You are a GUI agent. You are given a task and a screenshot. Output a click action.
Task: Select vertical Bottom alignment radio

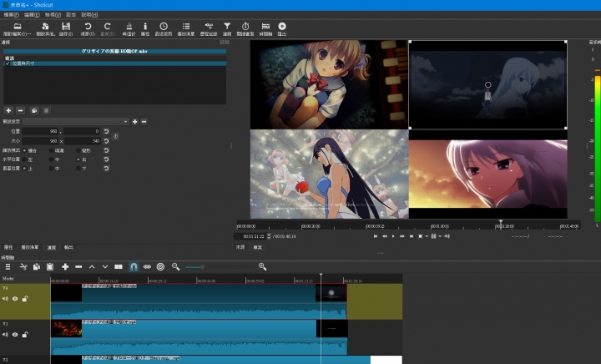tap(78, 168)
